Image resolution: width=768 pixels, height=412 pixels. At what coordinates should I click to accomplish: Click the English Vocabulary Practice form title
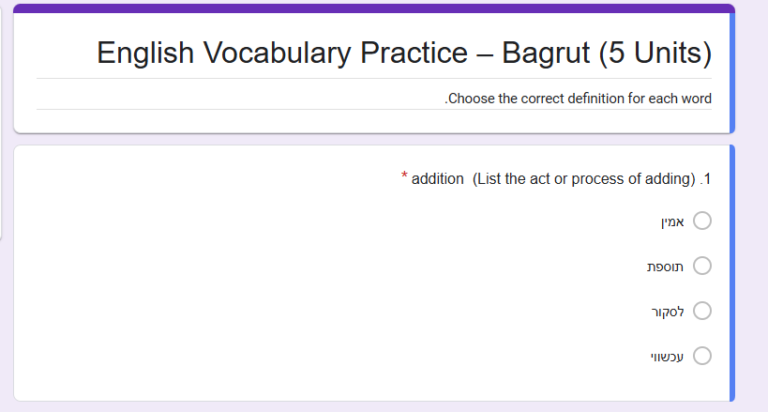coord(404,52)
